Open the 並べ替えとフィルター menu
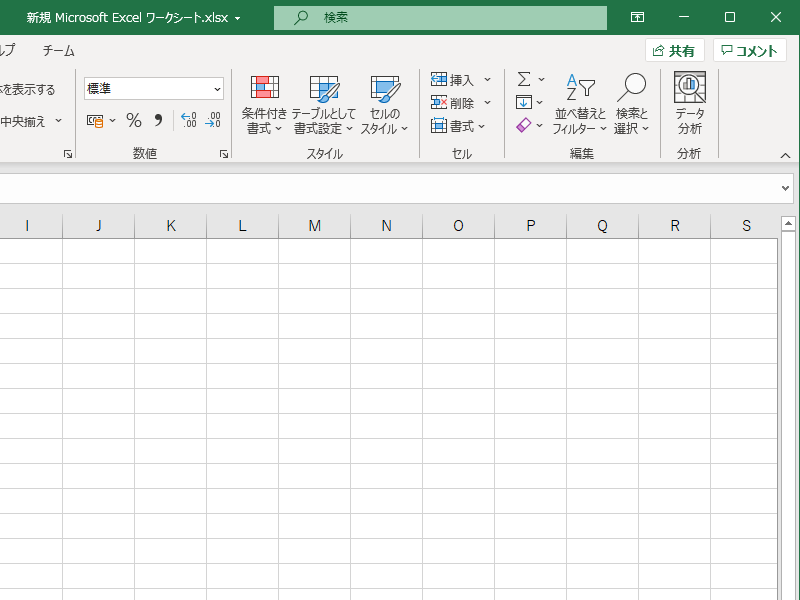800x600 pixels. point(580,105)
